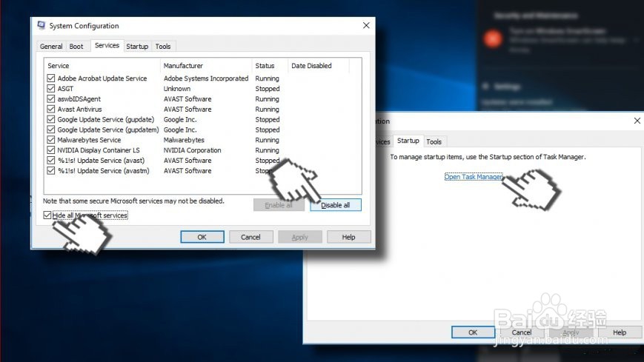The image size is (644, 362).
Task: Click the Enable all button
Action: pyautogui.click(x=279, y=205)
